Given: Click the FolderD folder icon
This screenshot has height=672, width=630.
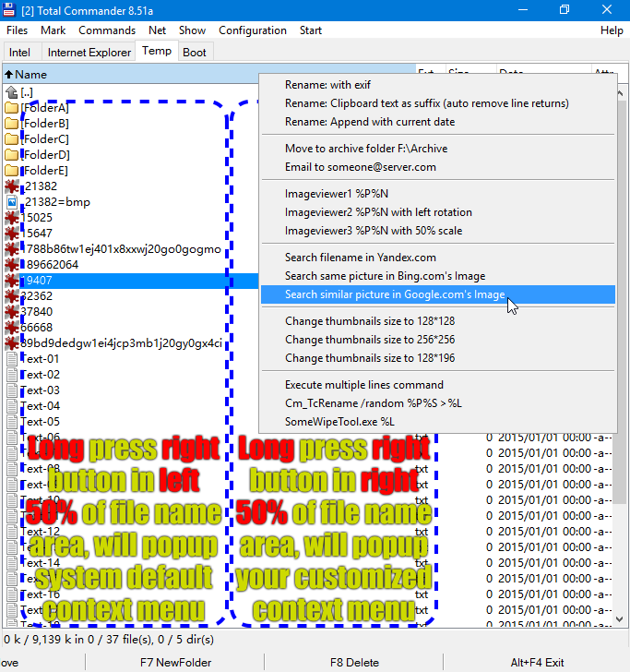Looking at the screenshot, I should pos(12,155).
